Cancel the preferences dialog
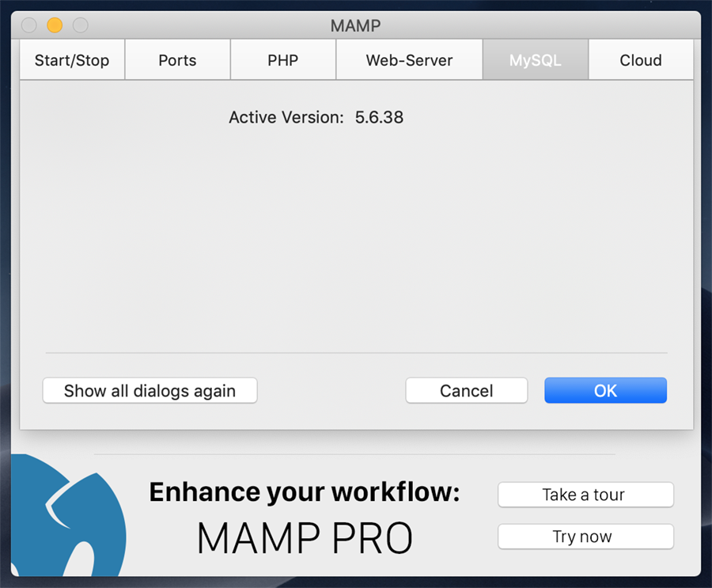Screen dimensions: 712x588 pyautogui.click(x=466, y=391)
